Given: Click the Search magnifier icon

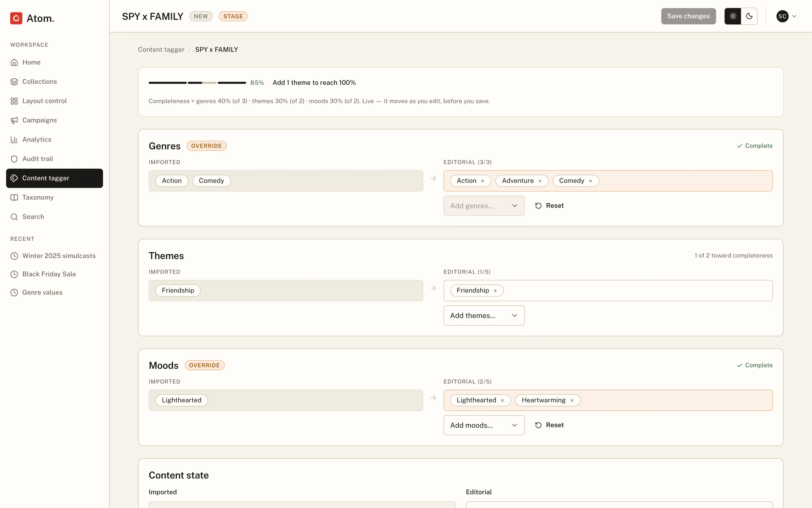Looking at the screenshot, I should pos(14,217).
